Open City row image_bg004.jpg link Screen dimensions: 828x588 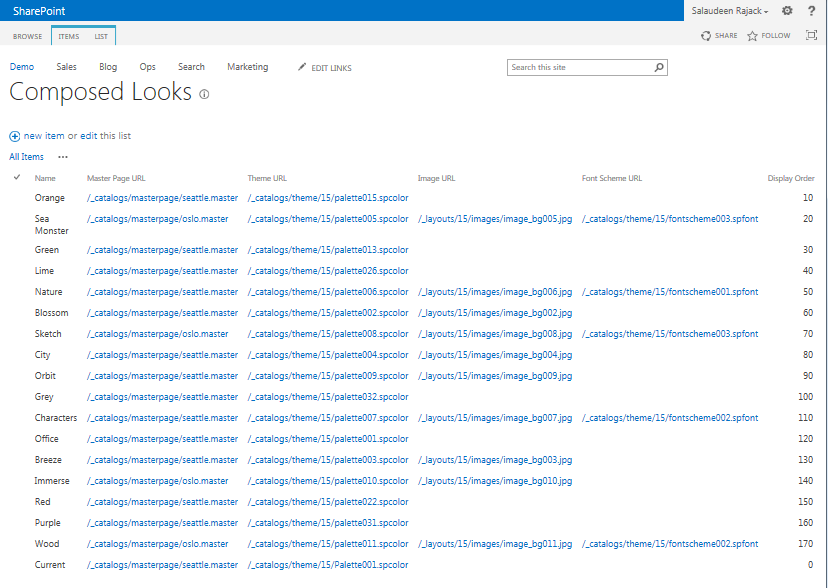click(495, 355)
